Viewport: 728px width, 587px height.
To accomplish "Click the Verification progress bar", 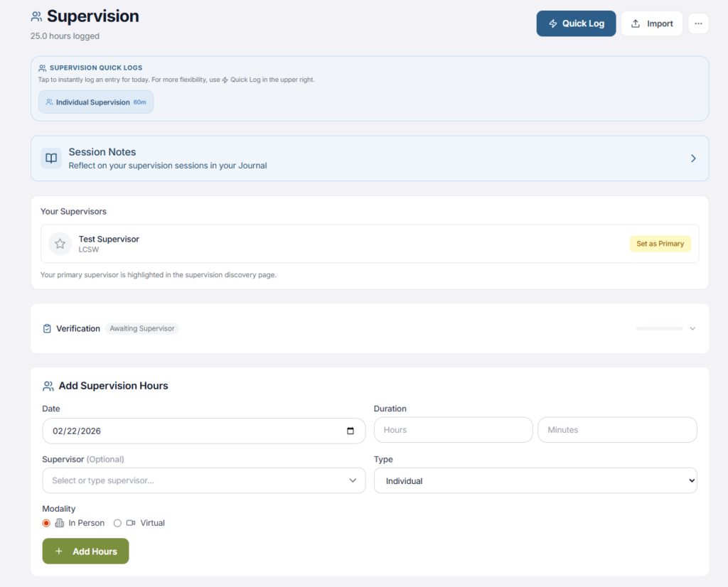I will coord(659,328).
